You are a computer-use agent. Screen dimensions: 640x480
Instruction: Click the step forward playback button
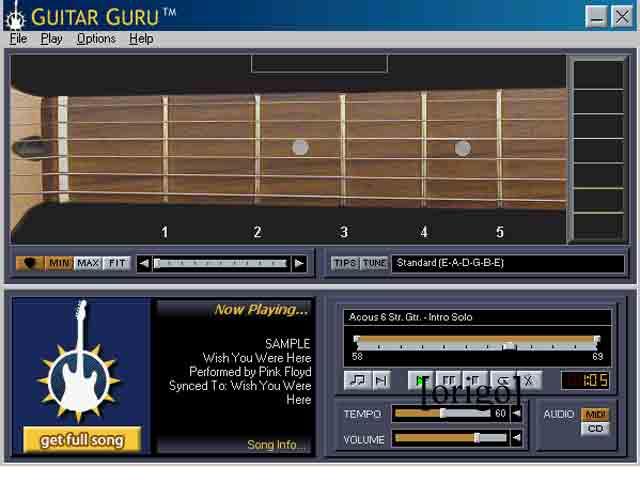click(x=381, y=381)
